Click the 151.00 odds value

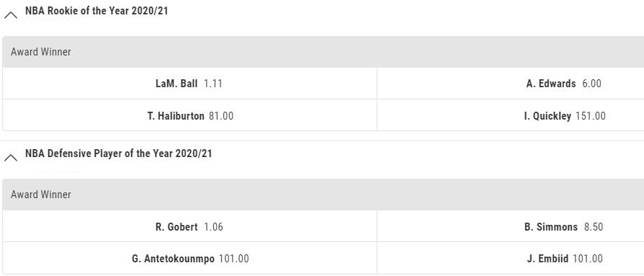tap(591, 116)
